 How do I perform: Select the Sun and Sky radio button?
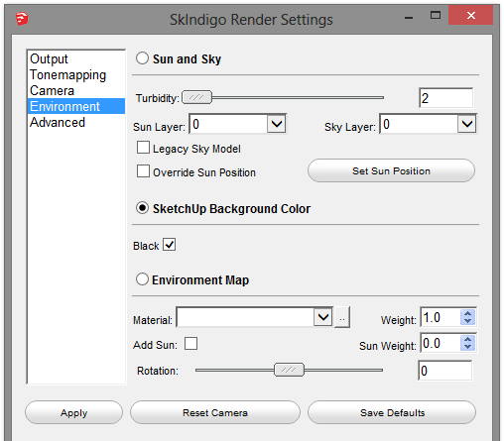pyautogui.click(x=142, y=58)
